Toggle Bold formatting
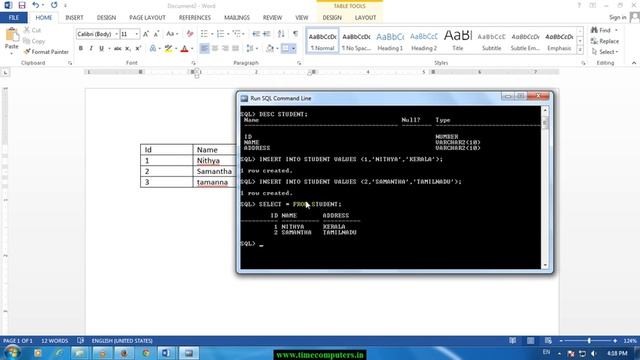The image size is (640, 360). coord(81,49)
